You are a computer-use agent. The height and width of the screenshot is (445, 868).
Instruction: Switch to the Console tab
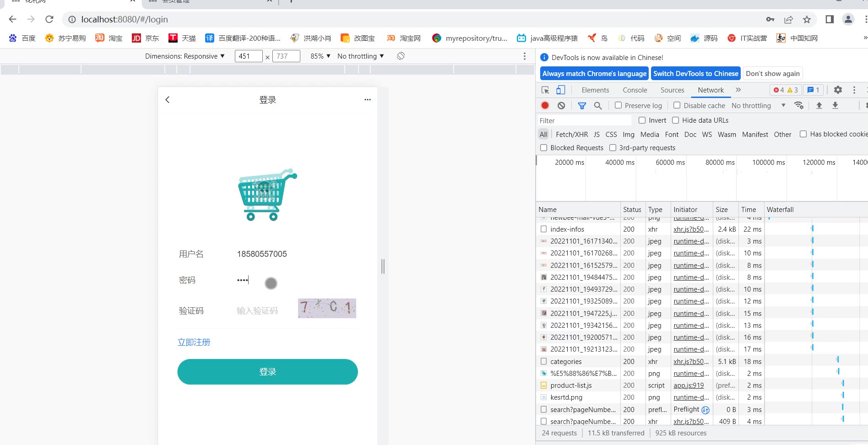click(x=635, y=90)
